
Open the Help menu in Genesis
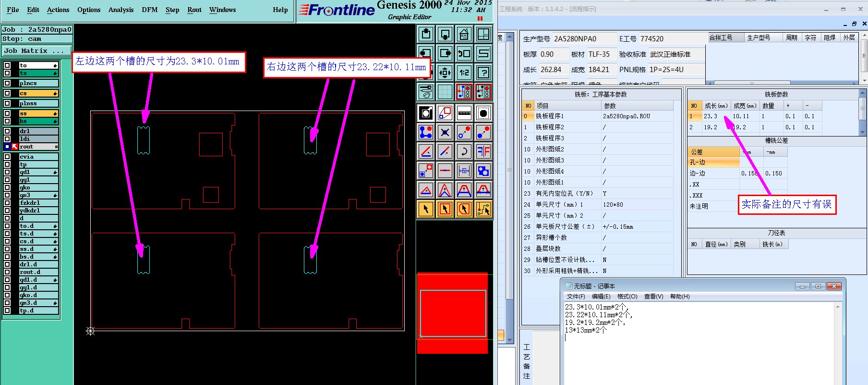pyautogui.click(x=280, y=10)
